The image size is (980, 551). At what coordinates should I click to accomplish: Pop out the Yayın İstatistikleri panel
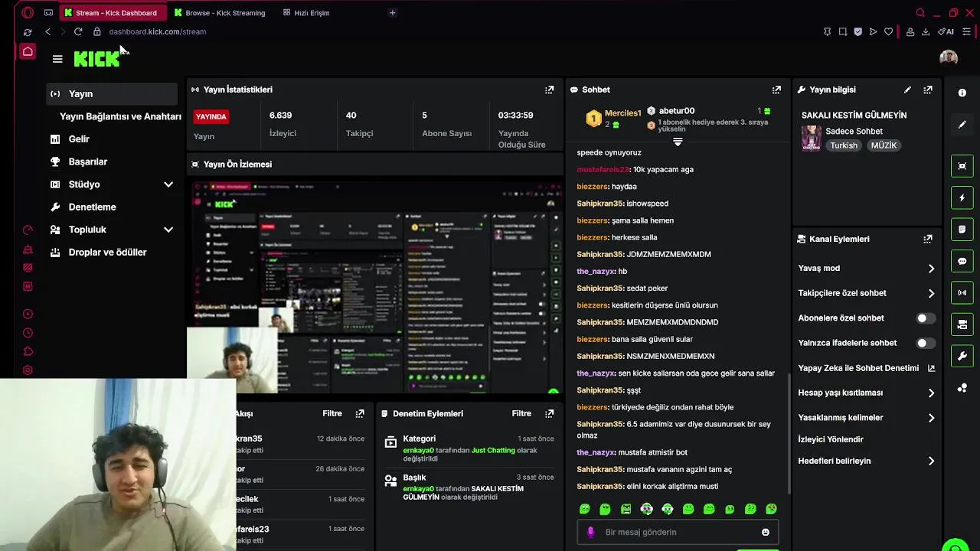click(549, 90)
